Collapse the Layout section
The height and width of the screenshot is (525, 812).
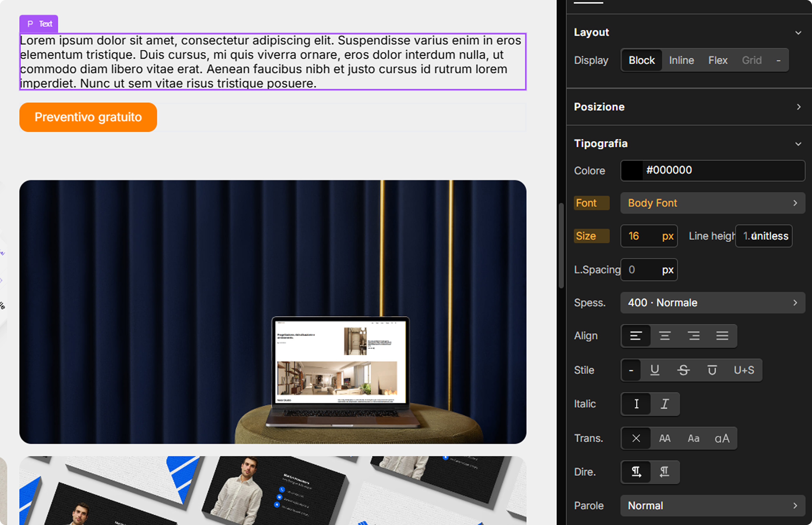[x=798, y=33]
